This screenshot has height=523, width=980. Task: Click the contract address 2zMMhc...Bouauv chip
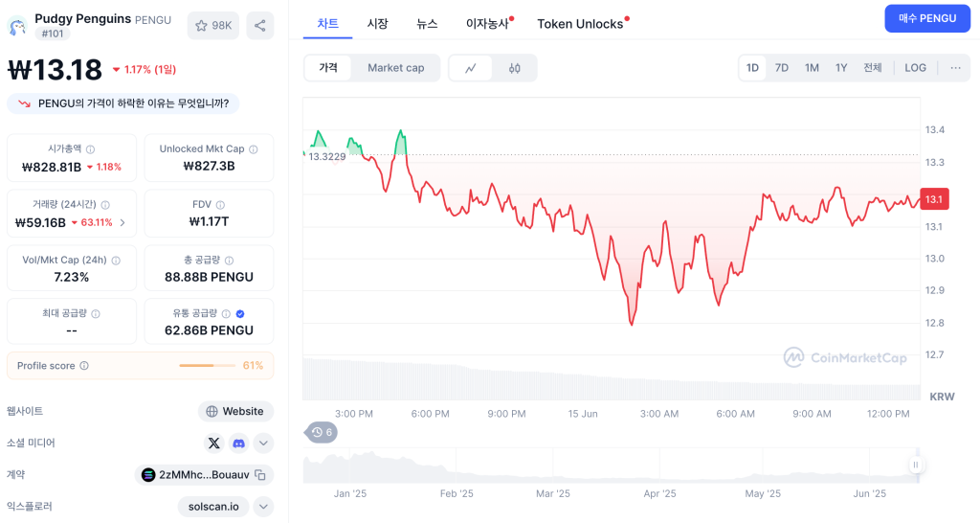pos(204,475)
